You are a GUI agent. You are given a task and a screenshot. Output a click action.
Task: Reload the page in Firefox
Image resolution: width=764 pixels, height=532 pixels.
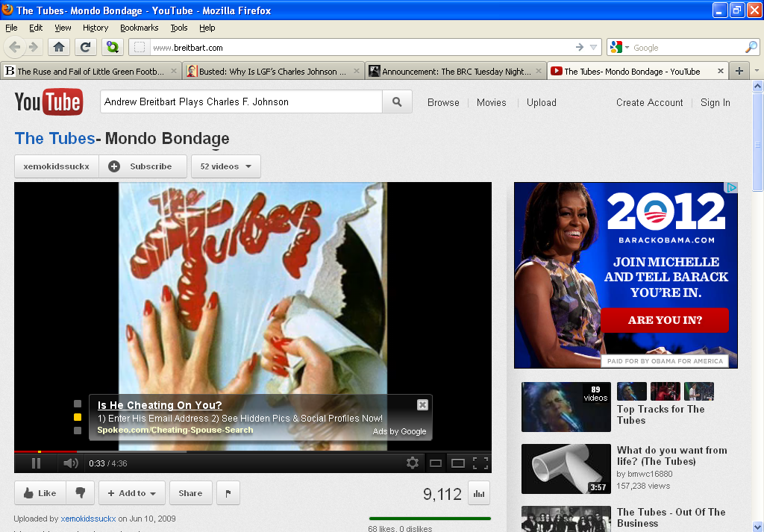click(x=85, y=47)
